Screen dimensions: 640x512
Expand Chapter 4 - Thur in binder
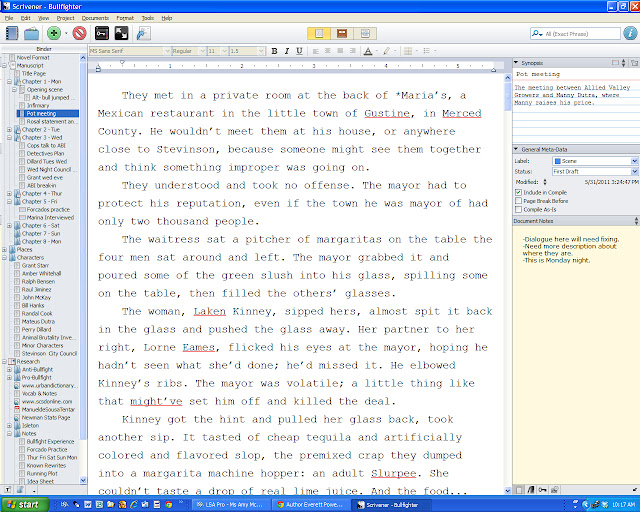(9, 194)
